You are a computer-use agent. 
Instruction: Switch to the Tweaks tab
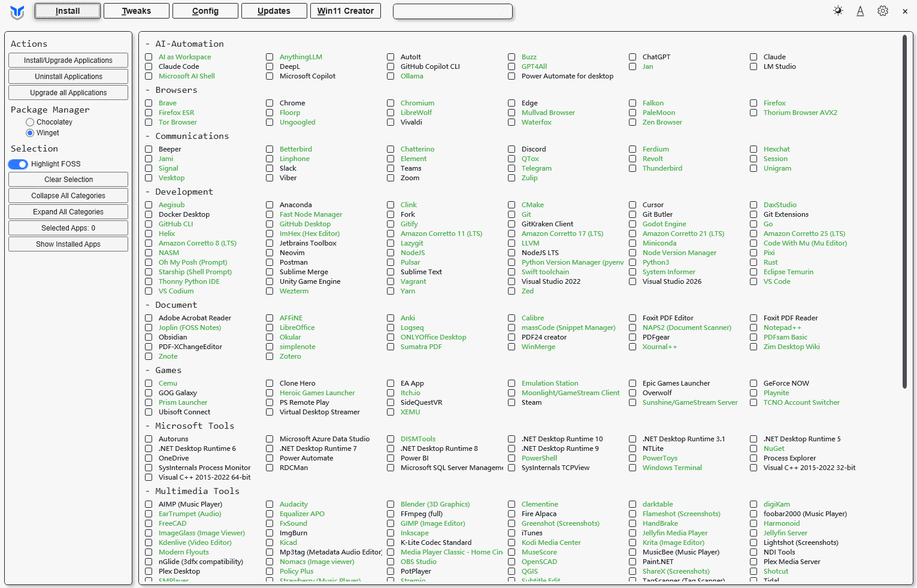137,11
